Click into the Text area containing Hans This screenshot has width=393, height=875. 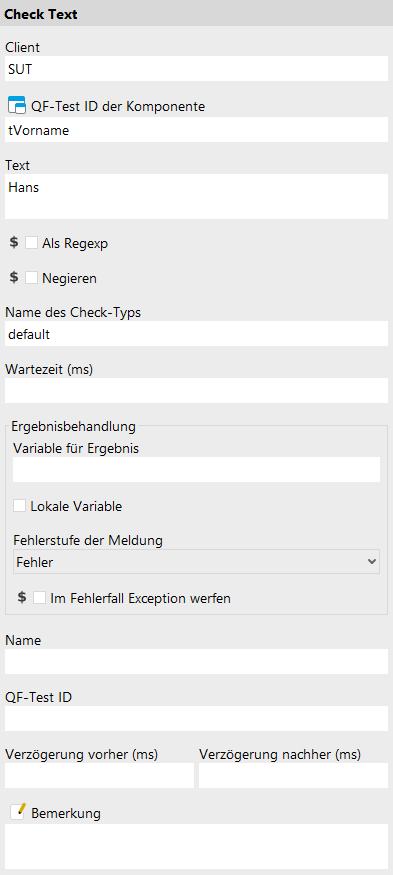point(196,196)
